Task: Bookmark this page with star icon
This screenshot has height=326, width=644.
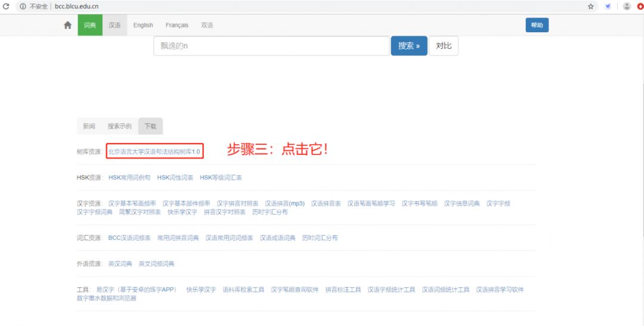Action: click(590, 7)
